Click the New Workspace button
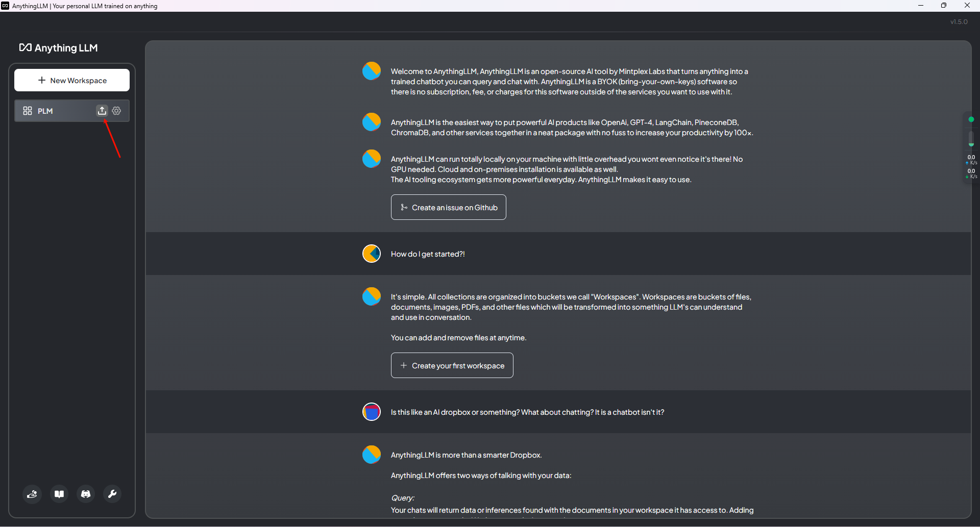 (72, 80)
